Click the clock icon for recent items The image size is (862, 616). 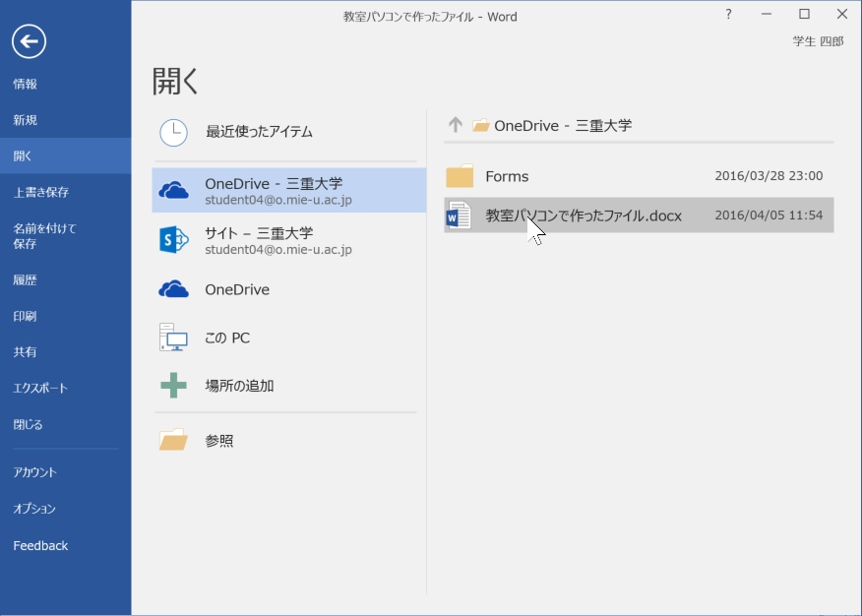coord(173,133)
